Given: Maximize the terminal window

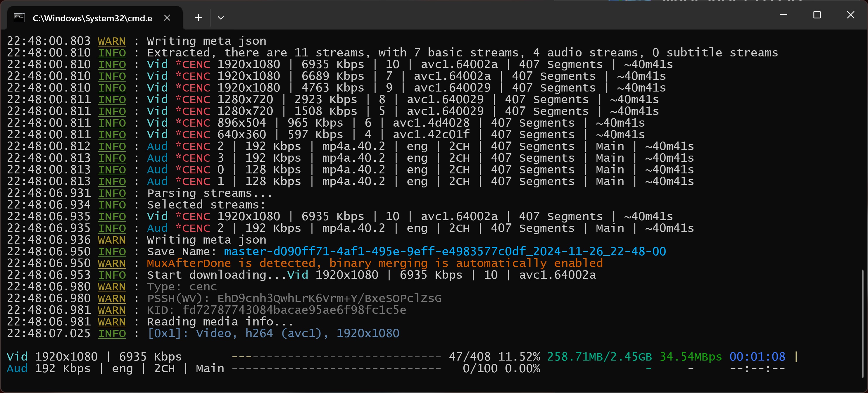Looking at the screenshot, I should pyautogui.click(x=817, y=15).
